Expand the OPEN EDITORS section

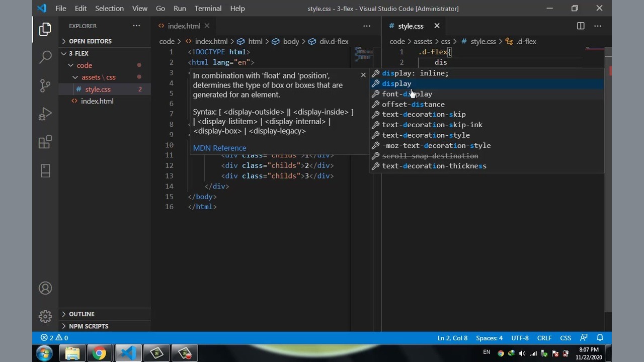(x=90, y=41)
